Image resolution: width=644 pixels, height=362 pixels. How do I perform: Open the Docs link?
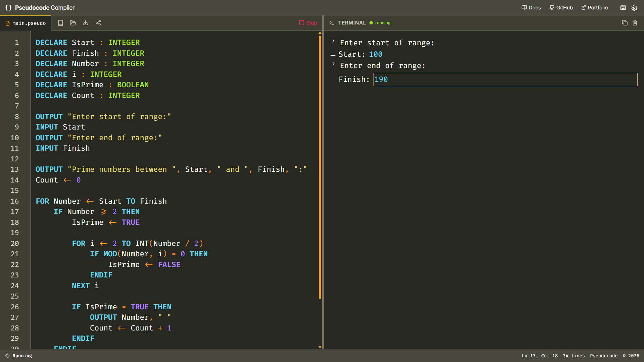pyautogui.click(x=531, y=7)
